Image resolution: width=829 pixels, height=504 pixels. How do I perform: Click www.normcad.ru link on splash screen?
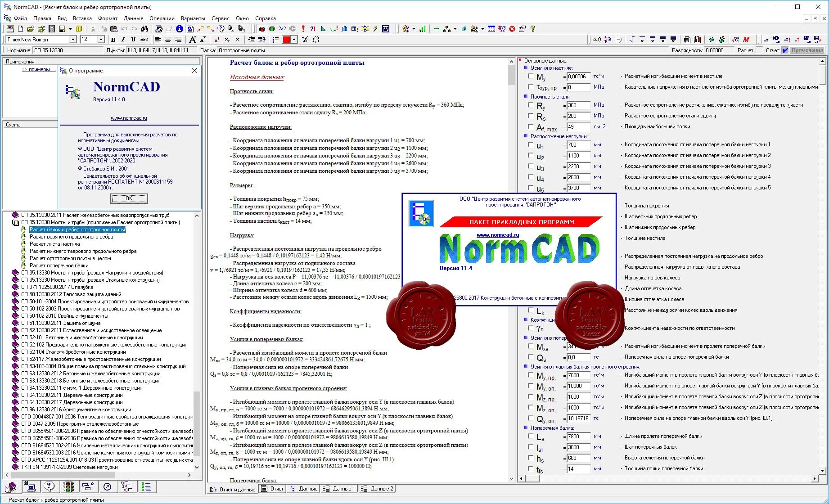(498, 235)
